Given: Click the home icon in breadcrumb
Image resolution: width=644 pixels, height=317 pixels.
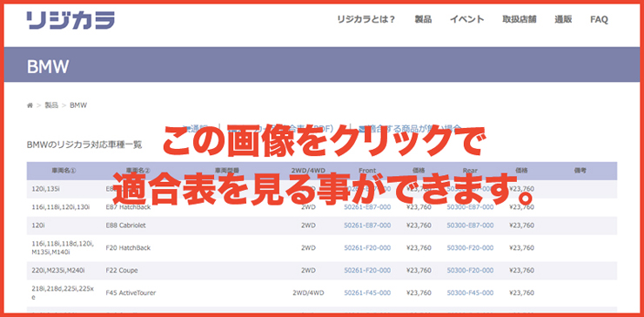Looking at the screenshot, I should [x=30, y=105].
